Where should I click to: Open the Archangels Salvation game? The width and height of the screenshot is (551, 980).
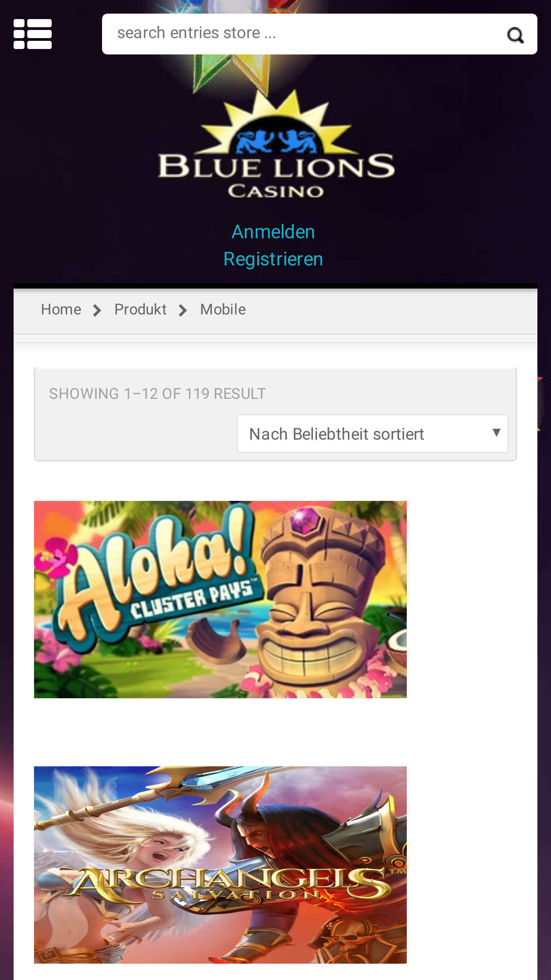220,865
